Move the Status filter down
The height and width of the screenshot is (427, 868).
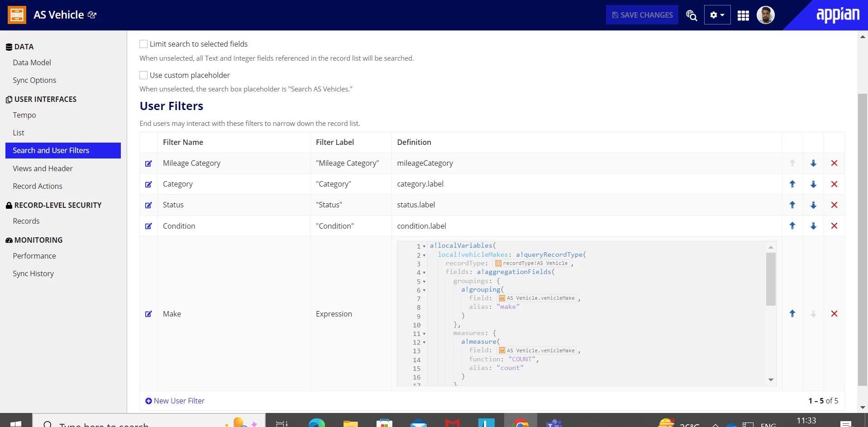(x=813, y=205)
